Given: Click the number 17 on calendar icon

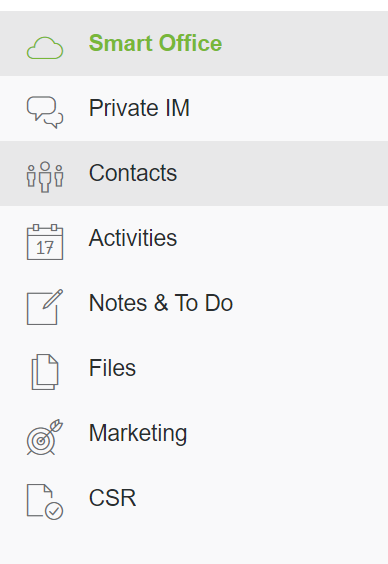Looking at the screenshot, I should click(x=45, y=248).
